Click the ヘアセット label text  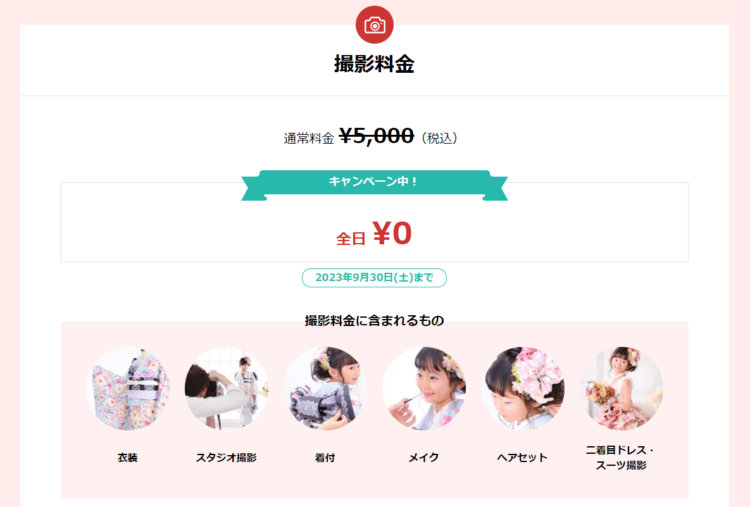tap(522, 458)
